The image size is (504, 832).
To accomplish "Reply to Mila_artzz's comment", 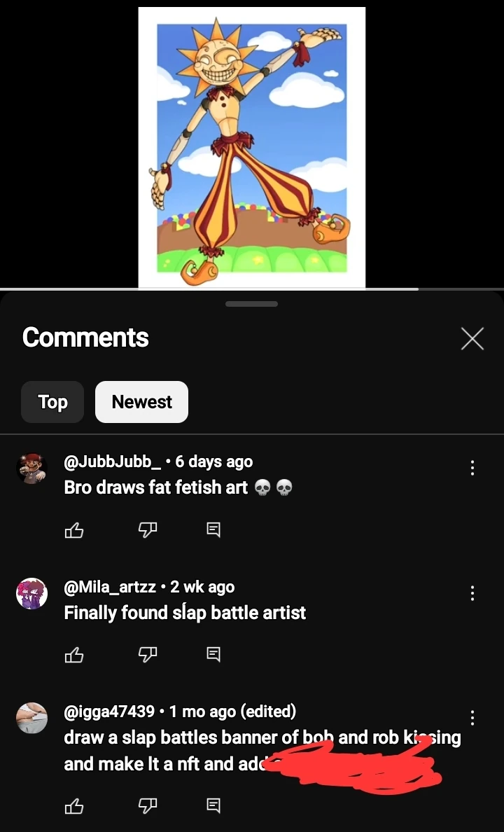I will click(x=213, y=654).
